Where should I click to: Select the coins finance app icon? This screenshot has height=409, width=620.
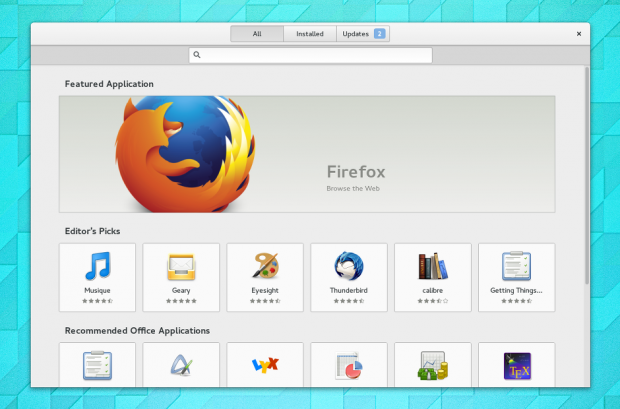point(432,365)
